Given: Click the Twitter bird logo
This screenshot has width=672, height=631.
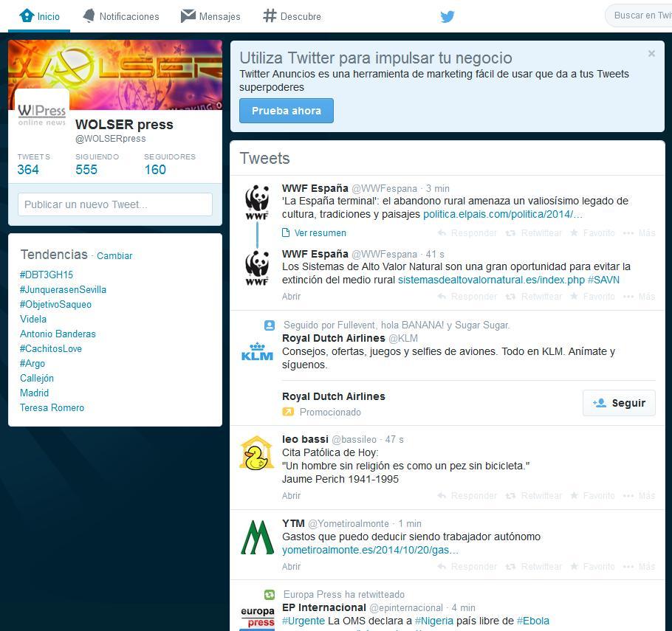Looking at the screenshot, I should click(447, 16).
